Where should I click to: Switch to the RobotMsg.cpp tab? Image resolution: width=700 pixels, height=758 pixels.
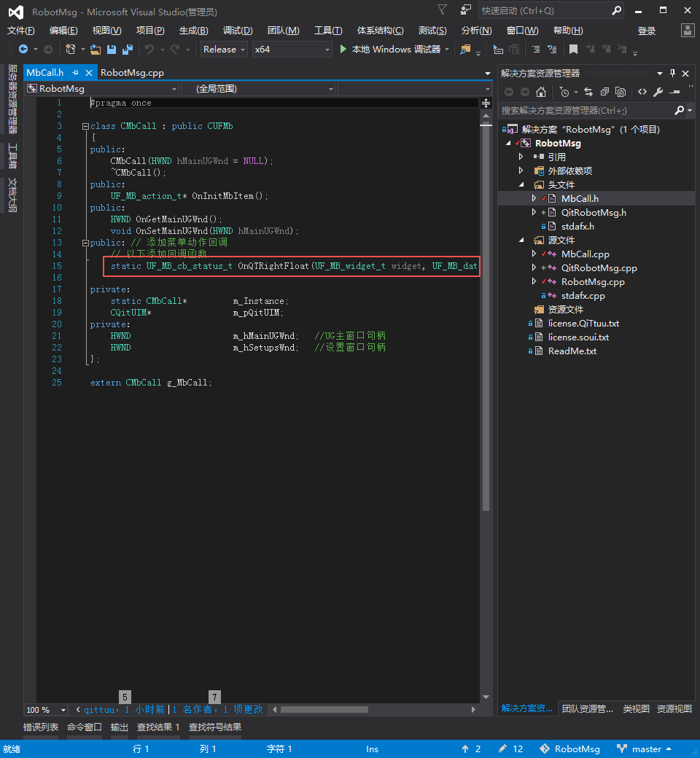pos(132,72)
